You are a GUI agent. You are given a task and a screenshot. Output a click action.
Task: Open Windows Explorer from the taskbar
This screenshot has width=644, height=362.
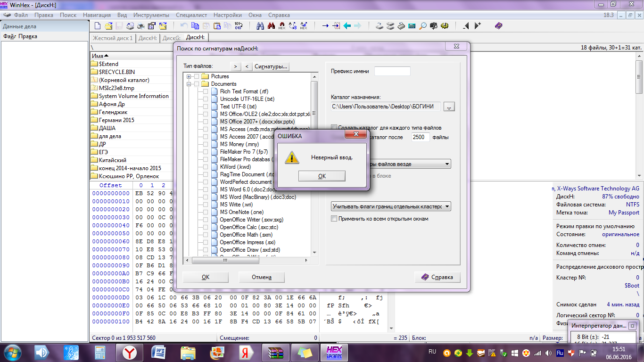pyautogui.click(x=188, y=352)
